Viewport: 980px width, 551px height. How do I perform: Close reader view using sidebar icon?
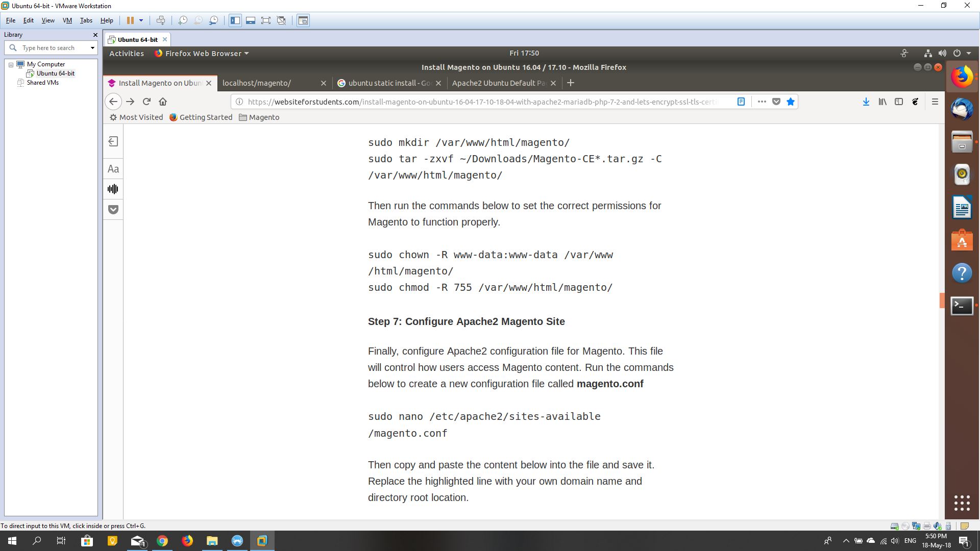tap(113, 141)
